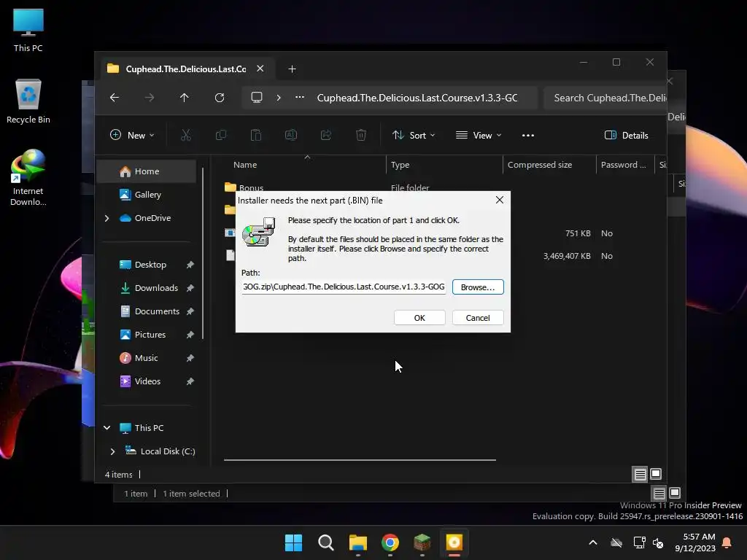Open the Music quick access folder
This screenshot has width=747, height=560.
click(146, 358)
